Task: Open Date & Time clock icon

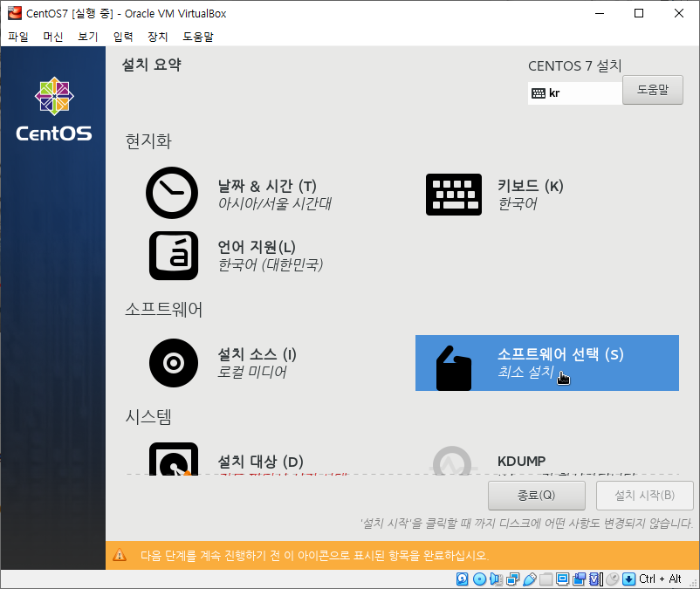Action: pos(172,193)
